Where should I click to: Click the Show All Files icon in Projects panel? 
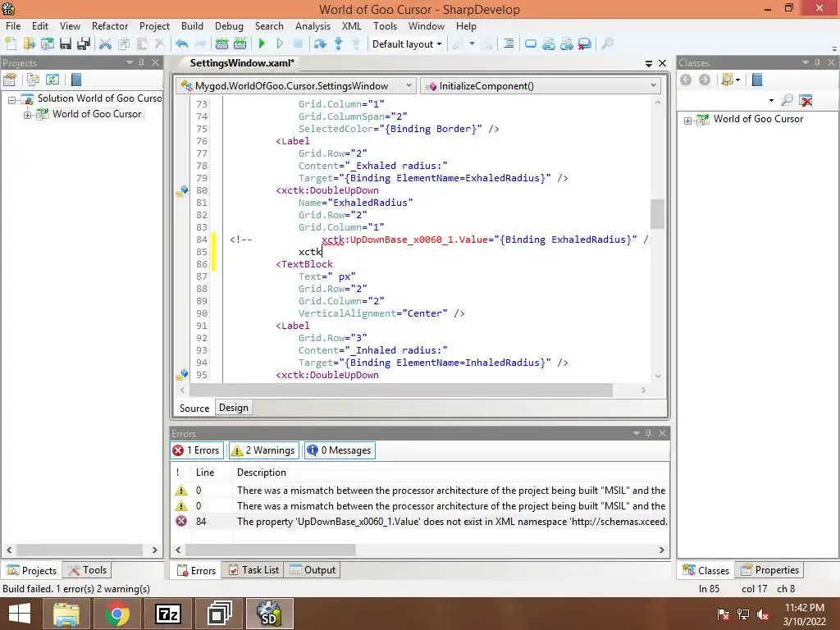33,80
